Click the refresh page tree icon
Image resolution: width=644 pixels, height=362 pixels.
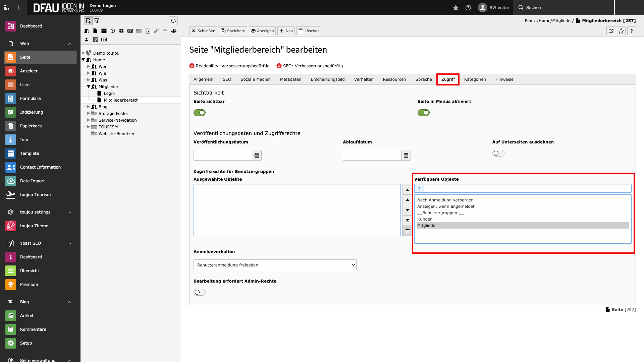click(x=173, y=21)
